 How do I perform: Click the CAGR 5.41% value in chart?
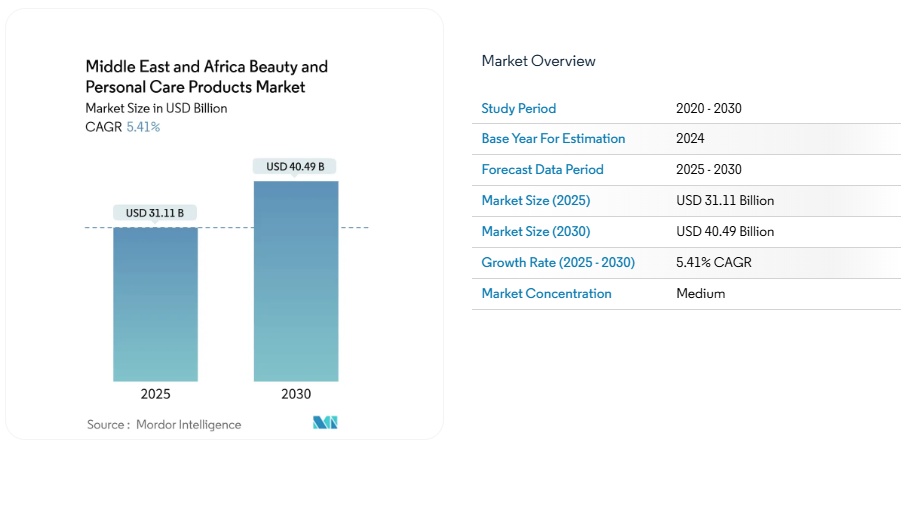pos(143,127)
